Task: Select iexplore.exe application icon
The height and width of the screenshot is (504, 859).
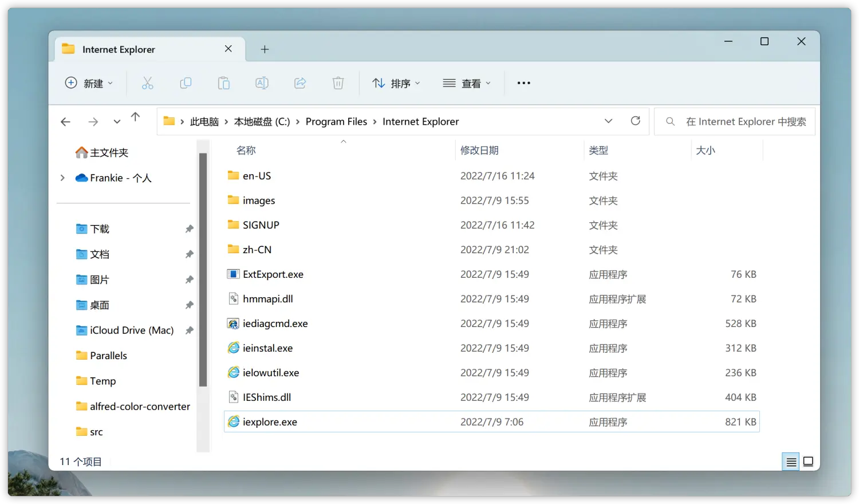Action: [x=233, y=422]
